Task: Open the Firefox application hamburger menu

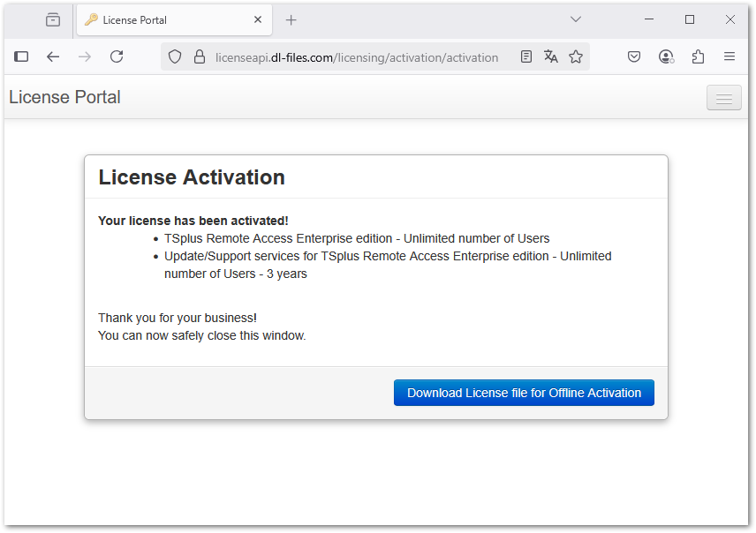Action: (x=730, y=56)
